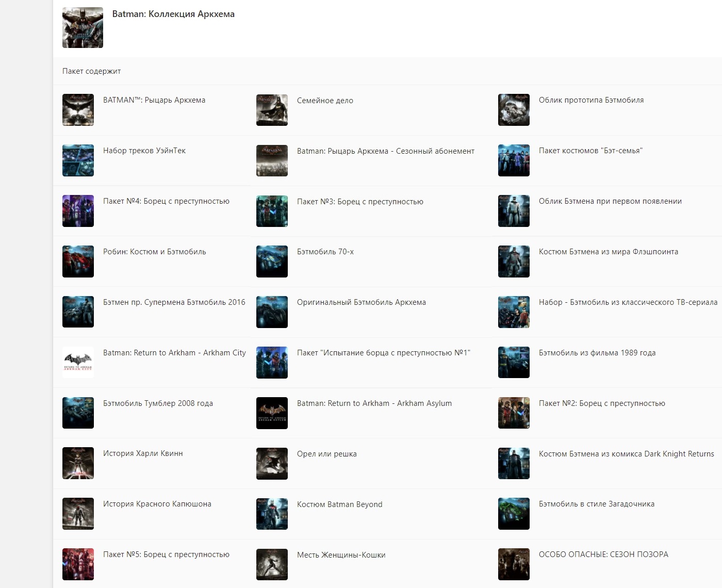This screenshot has height=588, width=722.
Task: Click the Месть Женщины-Кошки thumbnail
Action: pyautogui.click(x=272, y=564)
